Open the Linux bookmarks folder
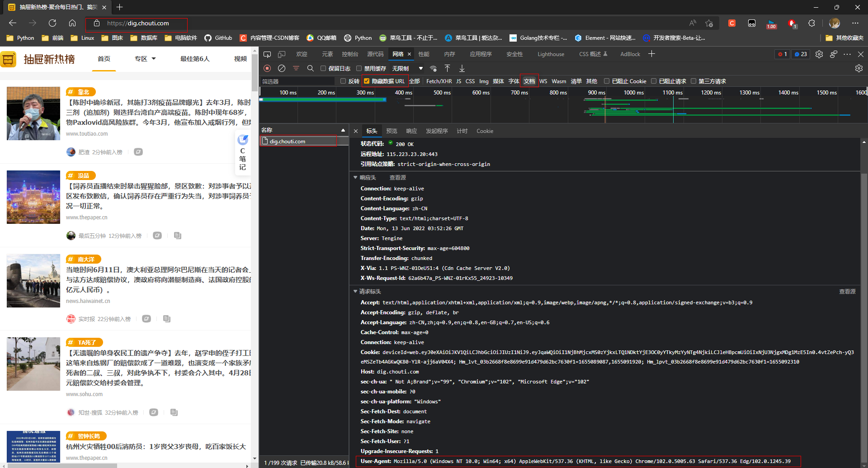Viewport: 868px width, 468px height. 82,38
